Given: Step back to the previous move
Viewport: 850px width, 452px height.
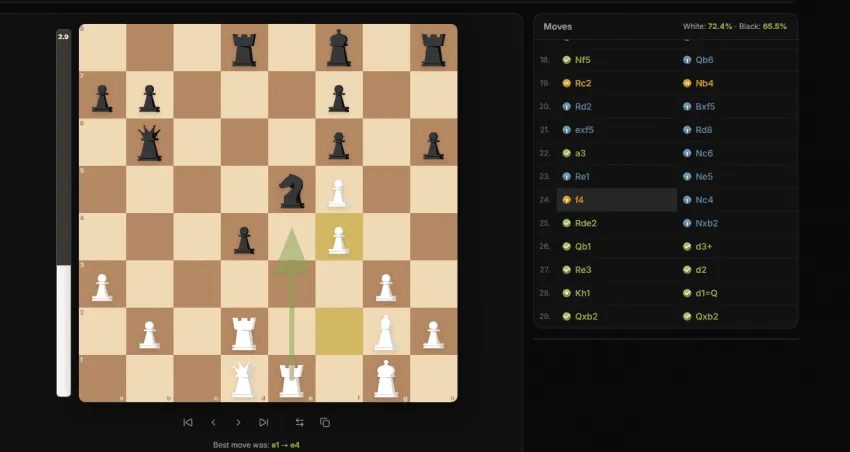Looking at the screenshot, I should (x=213, y=422).
